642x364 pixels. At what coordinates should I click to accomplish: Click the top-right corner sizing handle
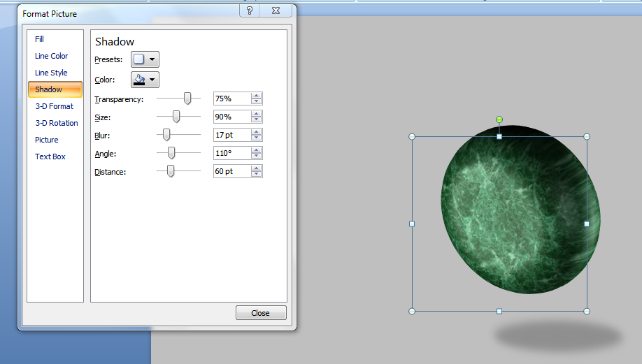click(x=587, y=137)
